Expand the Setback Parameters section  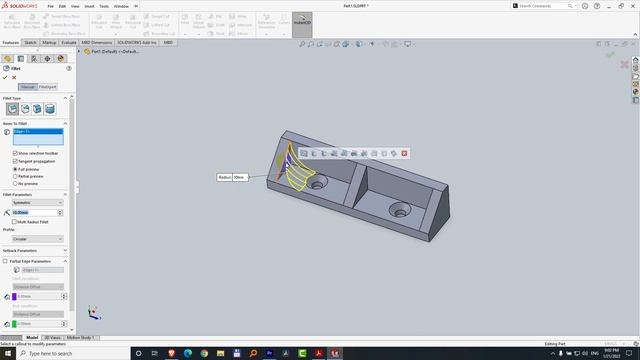(65, 250)
